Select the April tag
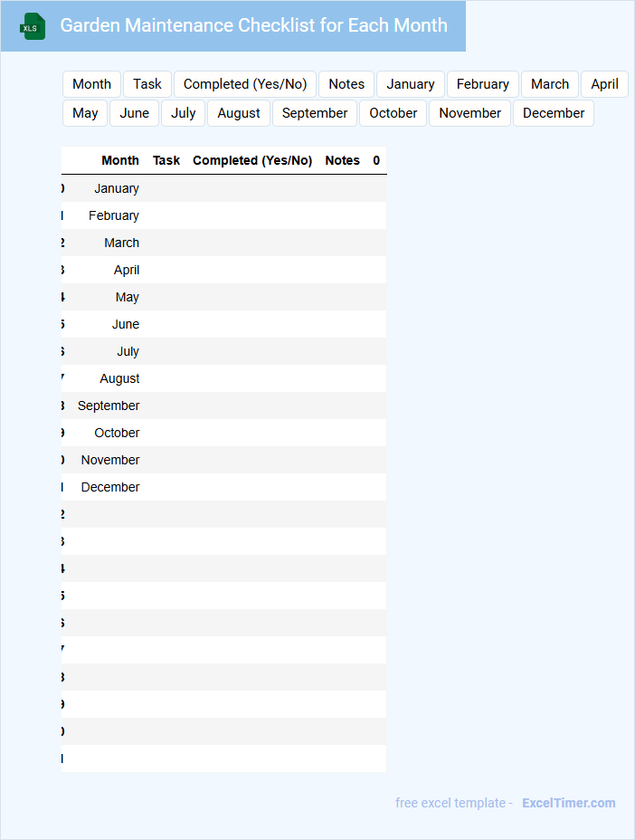The height and width of the screenshot is (840, 635). [604, 84]
